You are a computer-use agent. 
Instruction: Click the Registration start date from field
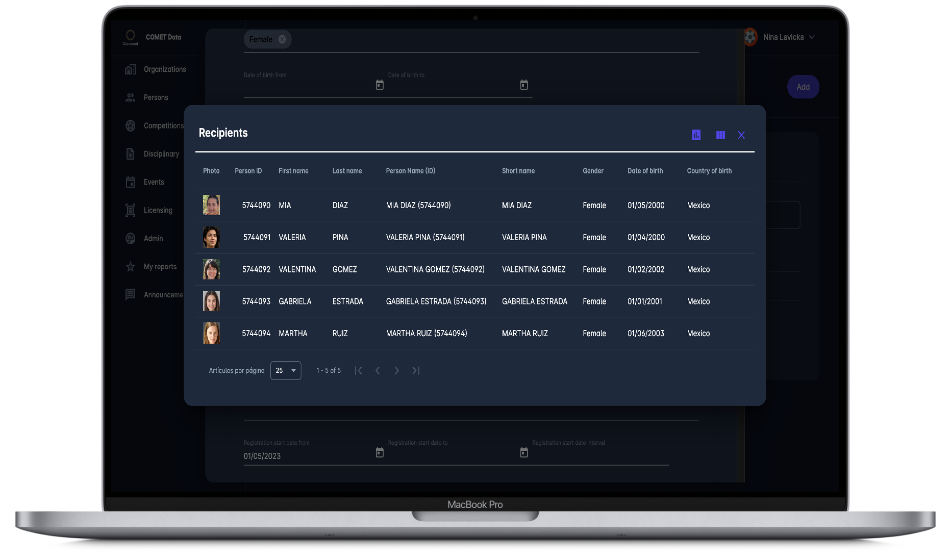306,456
